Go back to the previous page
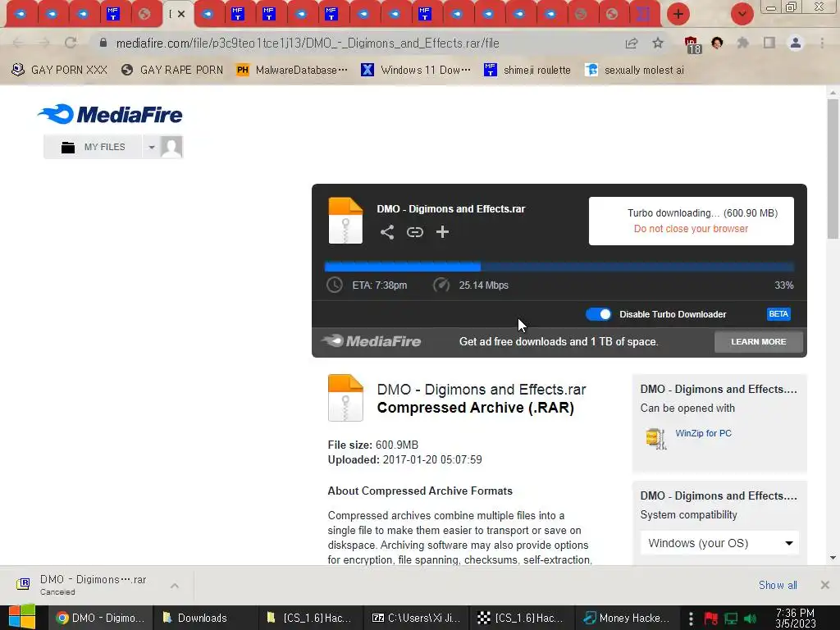This screenshot has height=630, width=840. click(x=17, y=43)
